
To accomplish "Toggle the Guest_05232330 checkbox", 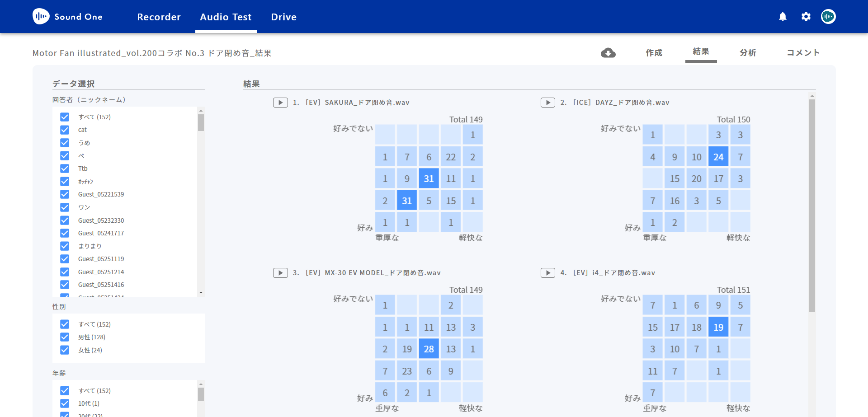I will [x=65, y=220].
